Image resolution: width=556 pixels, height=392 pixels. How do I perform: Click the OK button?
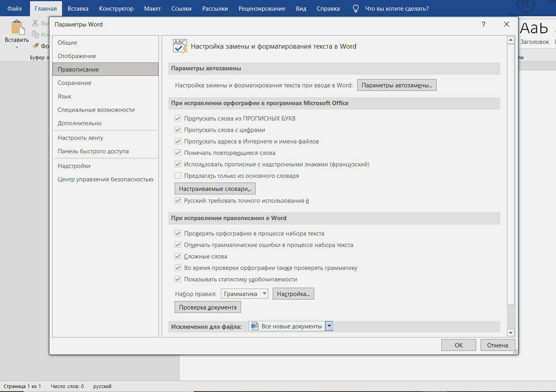coord(459,345)
